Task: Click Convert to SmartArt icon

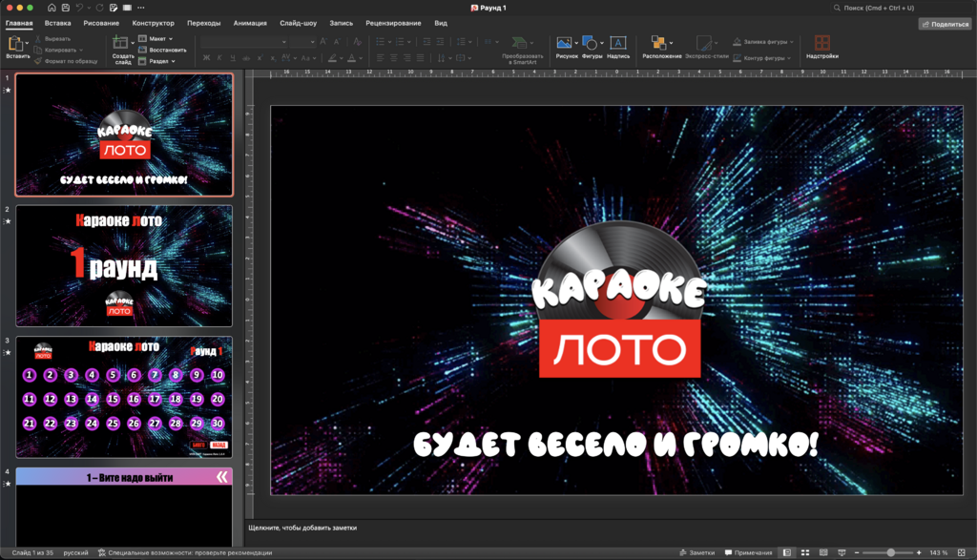Action: coord(518,42)
